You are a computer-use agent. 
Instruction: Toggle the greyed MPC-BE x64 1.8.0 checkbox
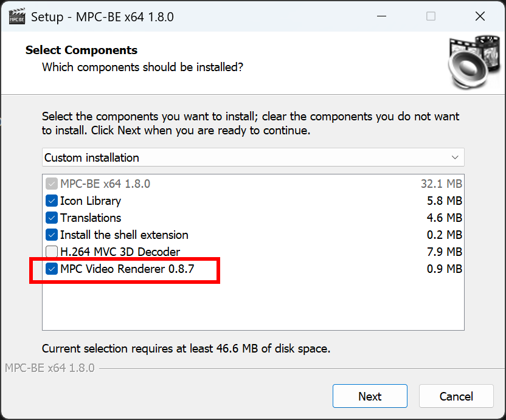tap(52, 184)
